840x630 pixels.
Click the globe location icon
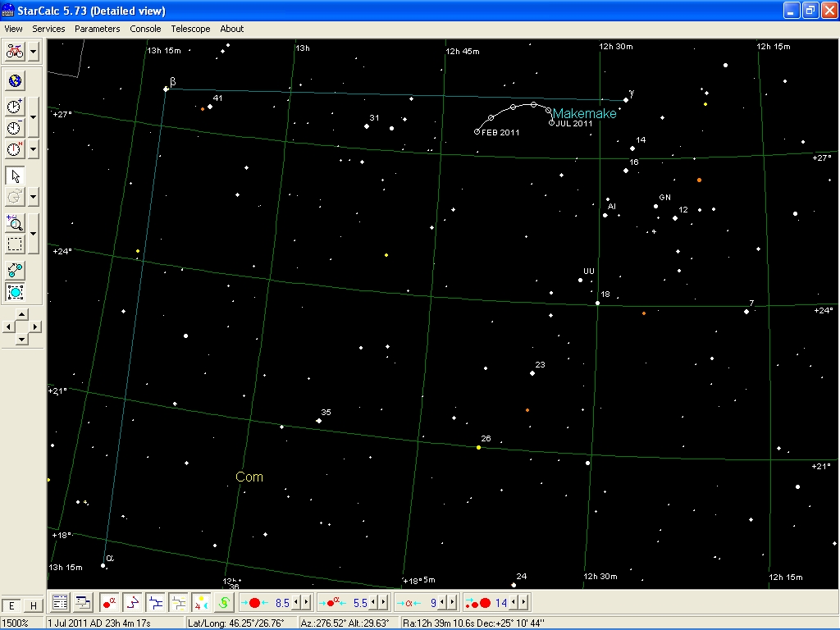tap(15, 81)
